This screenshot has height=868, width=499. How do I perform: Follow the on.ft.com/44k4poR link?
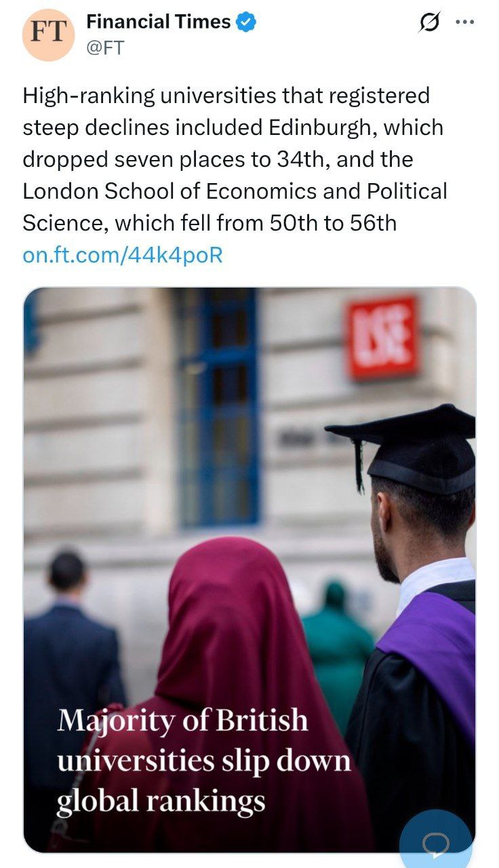[x=123, y=255]
